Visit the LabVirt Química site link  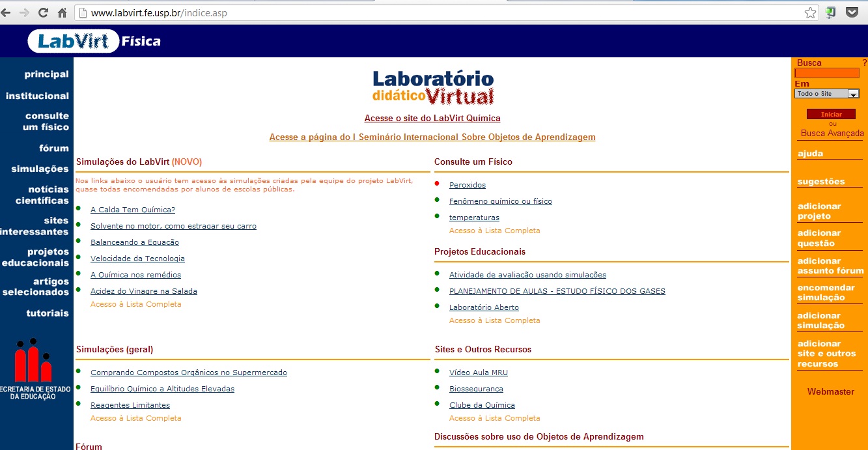click(432, 118)
